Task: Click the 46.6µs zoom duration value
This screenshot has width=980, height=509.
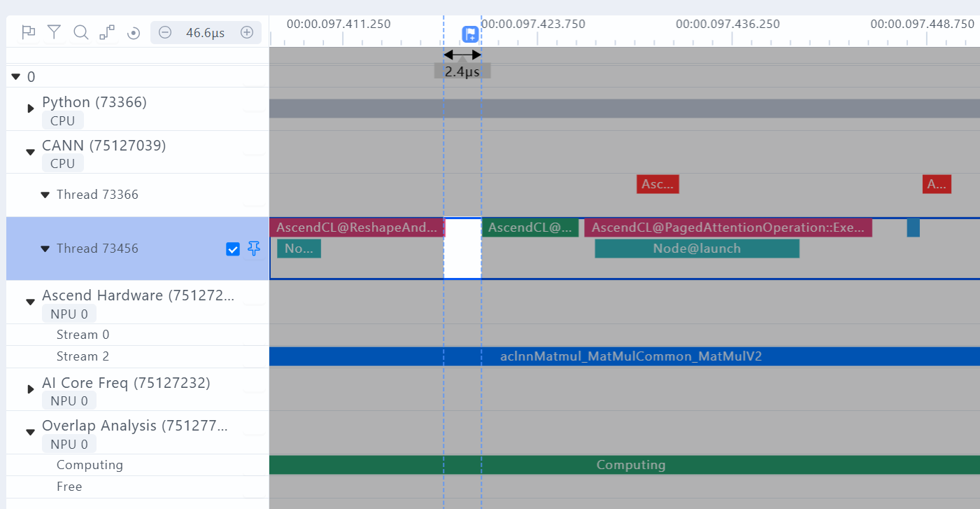Action: pos(206,32)
